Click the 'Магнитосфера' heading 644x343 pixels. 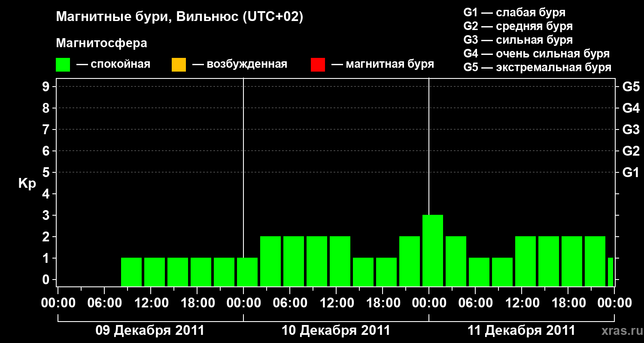pos(101,43)
